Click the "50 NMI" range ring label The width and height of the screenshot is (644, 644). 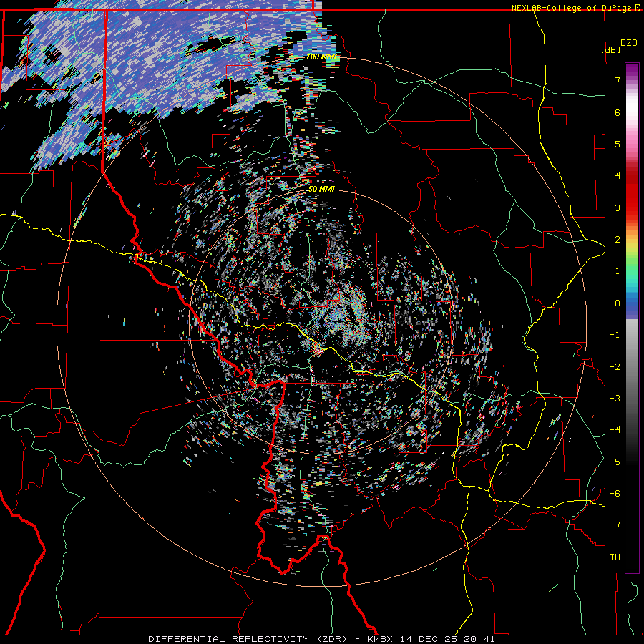click(321, 190)
